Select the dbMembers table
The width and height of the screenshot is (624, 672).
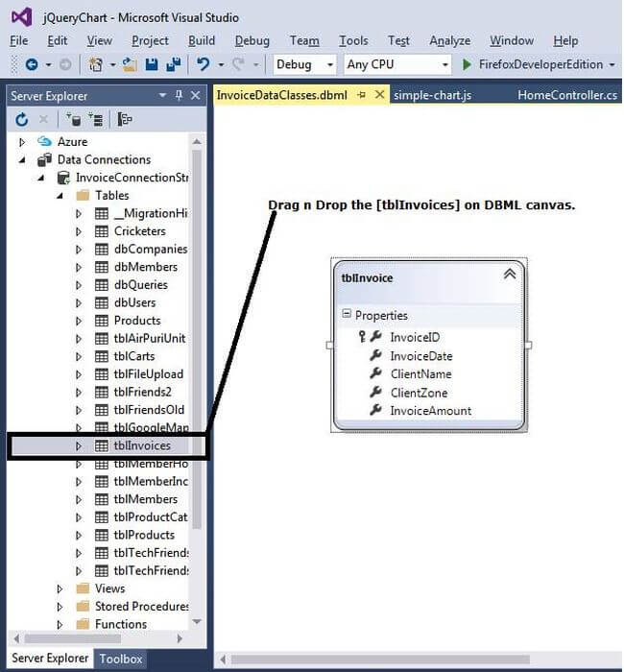(x=146, y=267)
